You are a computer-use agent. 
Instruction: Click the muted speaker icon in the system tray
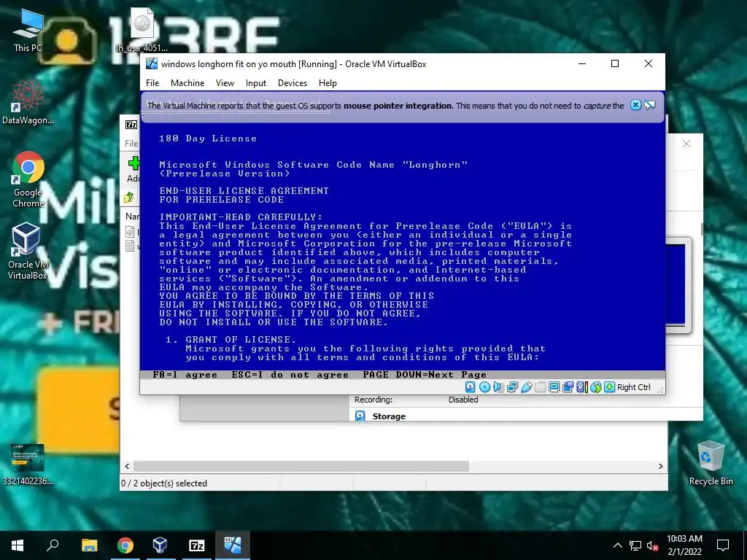click(x=653, y=545)
